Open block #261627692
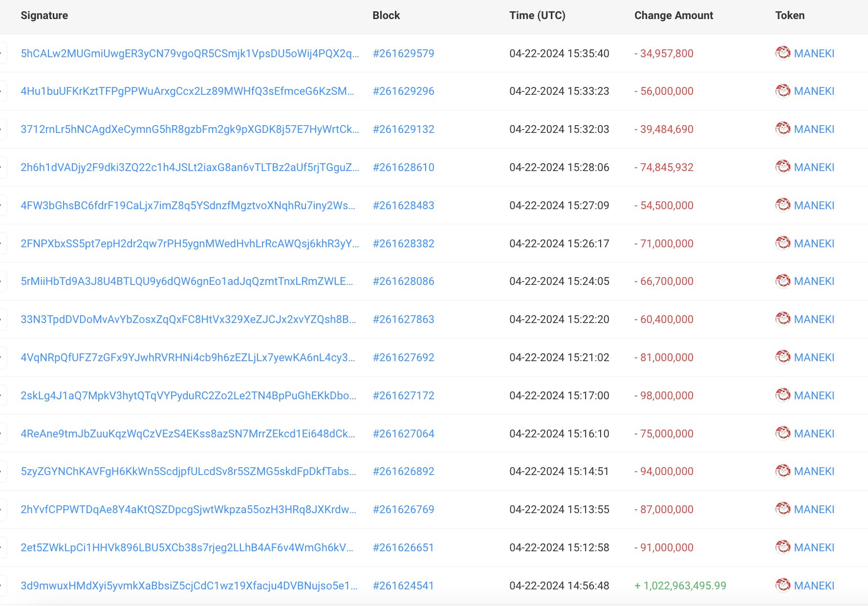Image resolution: width=868 pixels, height=606 pixels. click(x=403, y=357)
